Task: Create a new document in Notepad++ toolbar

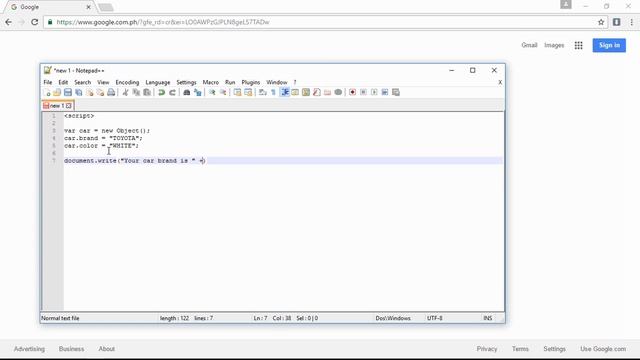Action: [47, 93]
